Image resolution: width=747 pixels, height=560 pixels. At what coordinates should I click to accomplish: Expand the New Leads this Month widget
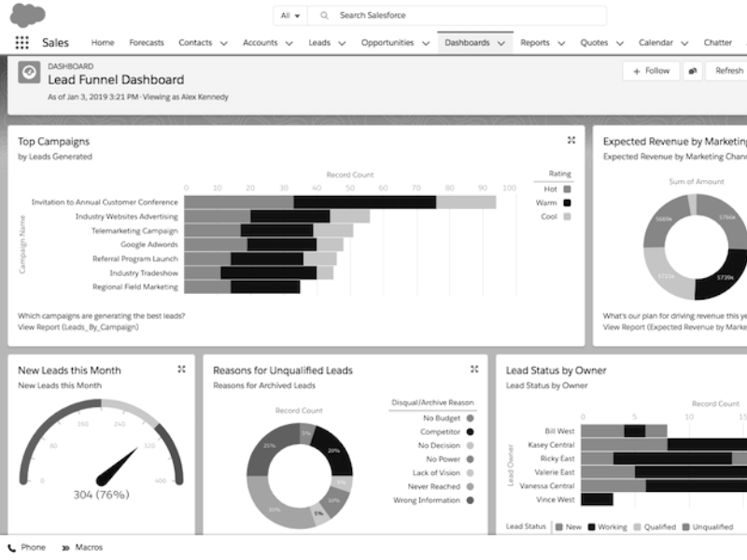[x=180, y=370]
